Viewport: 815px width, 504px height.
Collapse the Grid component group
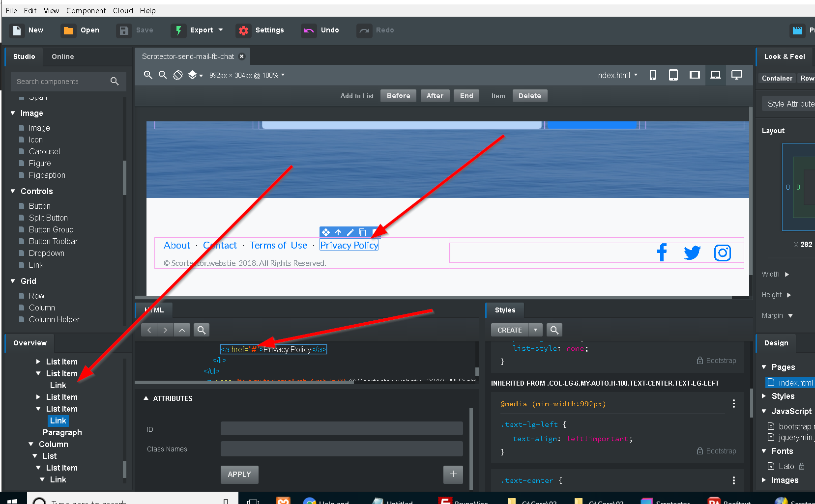pos(13,281)
